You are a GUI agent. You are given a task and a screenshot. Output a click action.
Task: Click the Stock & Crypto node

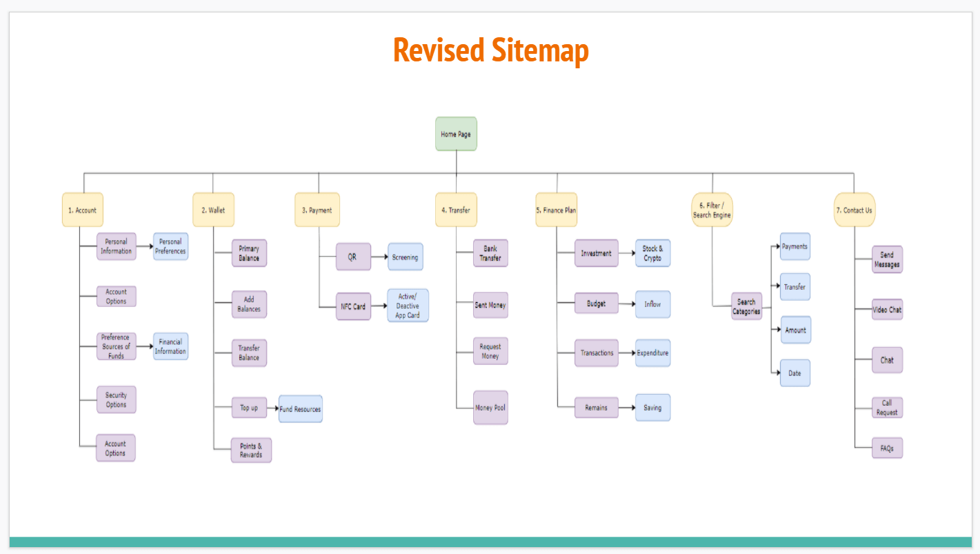click(652, 253)
